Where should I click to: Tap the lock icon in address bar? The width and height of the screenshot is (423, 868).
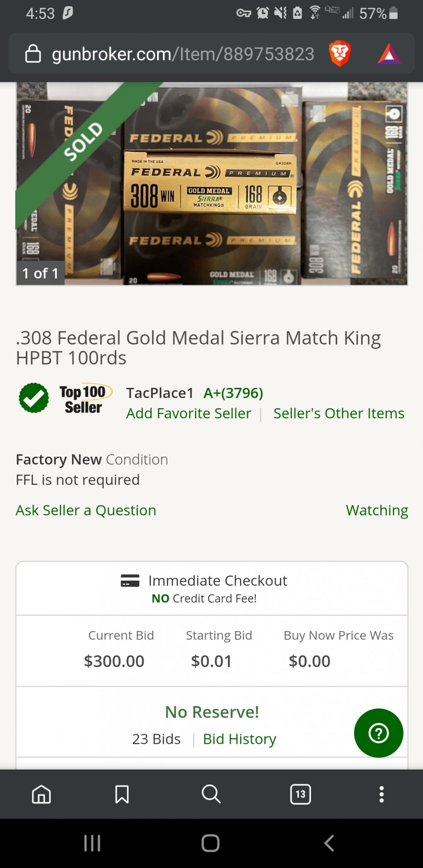point(33,54)
